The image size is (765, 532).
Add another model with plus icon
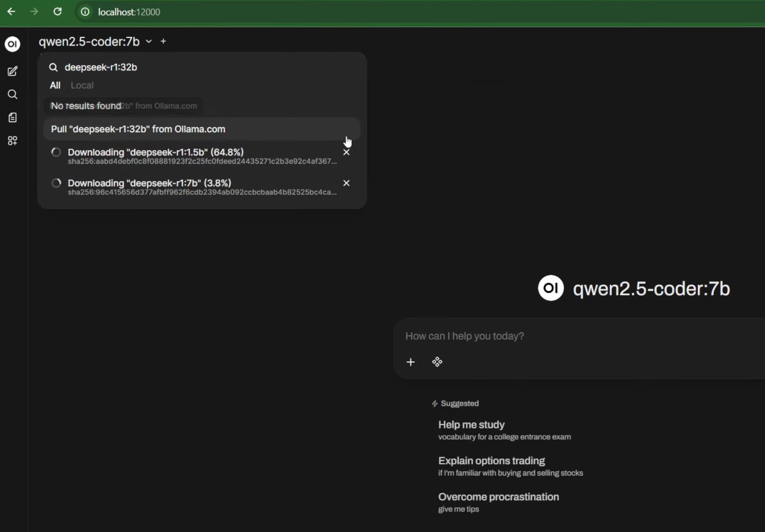point(163,41)
